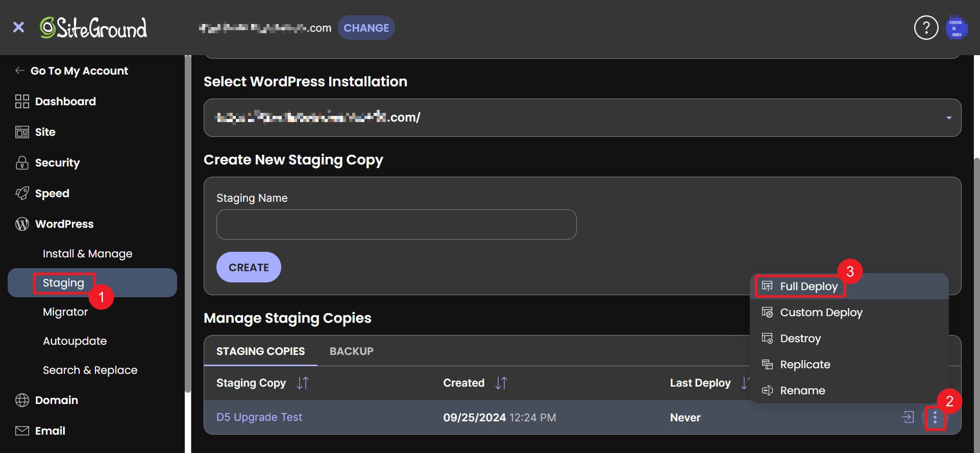Click the Staging Name input field
980x453 pixels.
pos(396,225)
